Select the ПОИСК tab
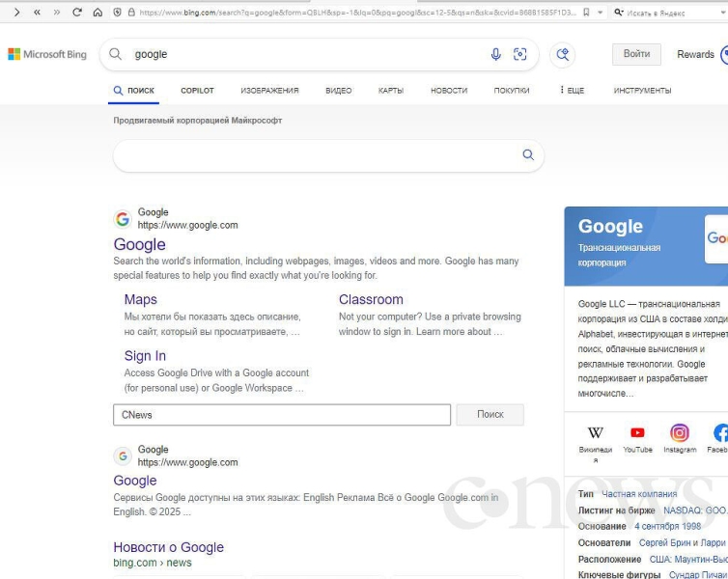 click(134, 91)
